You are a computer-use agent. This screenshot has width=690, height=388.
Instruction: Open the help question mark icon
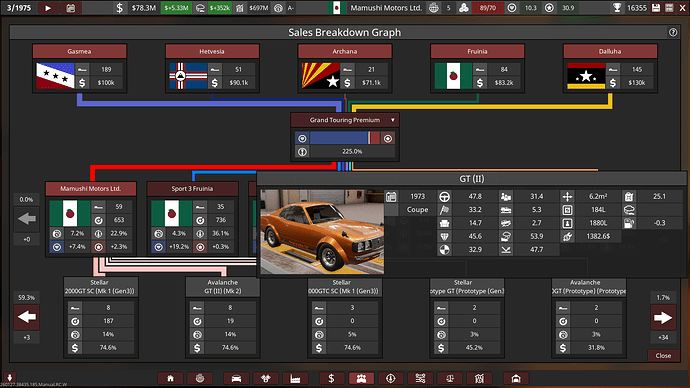pyautogui.click(x=673, y=32)
